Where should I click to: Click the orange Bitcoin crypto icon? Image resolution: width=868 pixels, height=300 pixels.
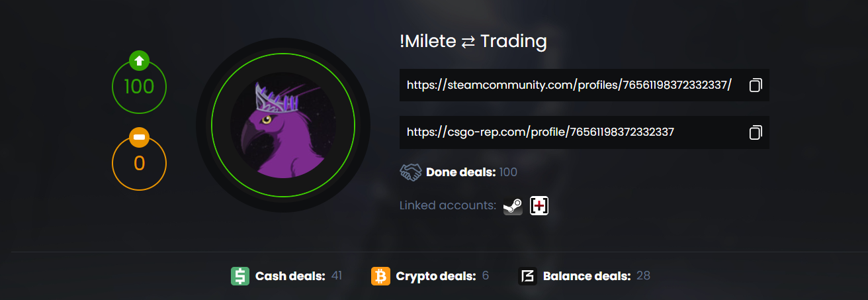coord(380,276)
